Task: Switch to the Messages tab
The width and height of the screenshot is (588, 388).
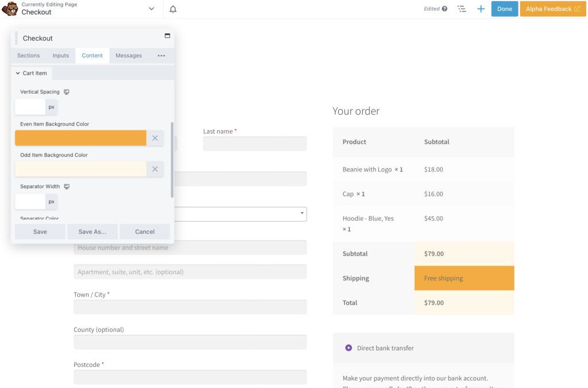Action: [x=128, y=55]
